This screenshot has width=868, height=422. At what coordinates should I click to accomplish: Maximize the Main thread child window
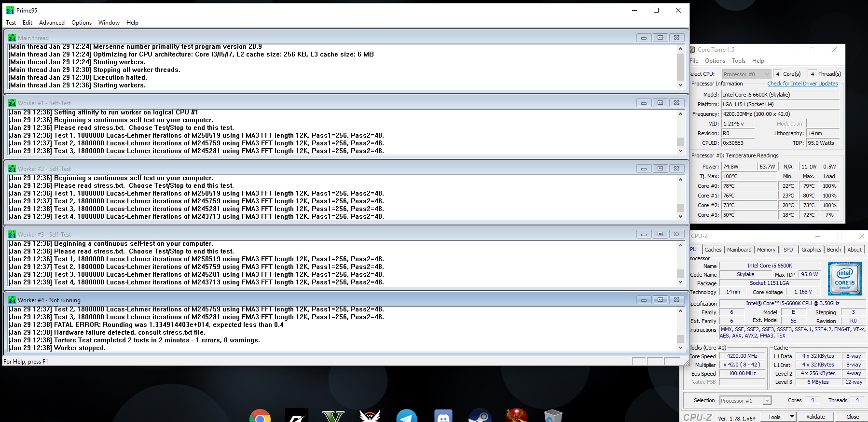click(660, 38)
